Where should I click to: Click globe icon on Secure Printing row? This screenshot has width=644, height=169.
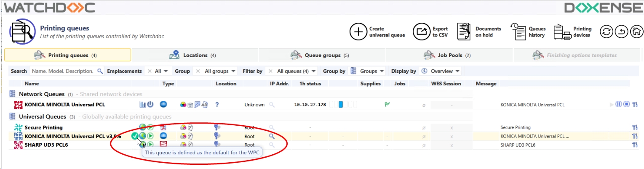click(x=142, y=127)
